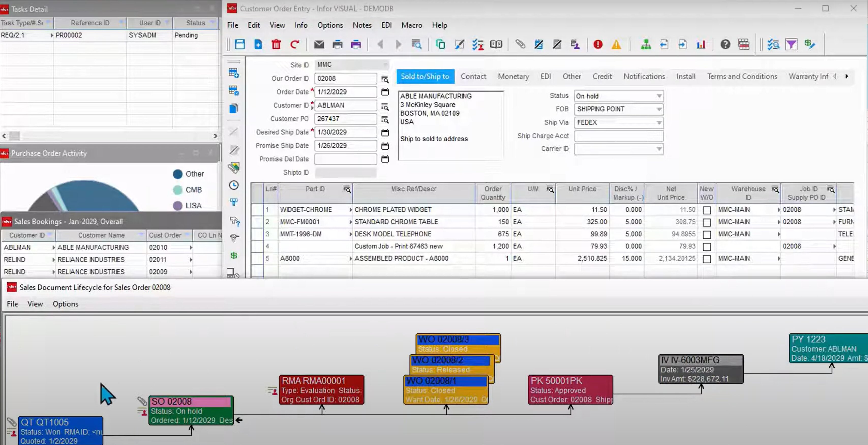This screenshot has width=868, height=445.
Task: Open the Order Date calendar picker
Action: pyautogui.click(x=385, y=92)
